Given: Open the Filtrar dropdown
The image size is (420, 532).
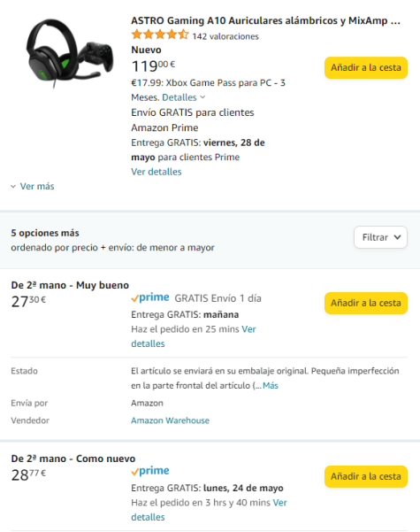Looking at the screenshot, I should click(x=380, y=237).
